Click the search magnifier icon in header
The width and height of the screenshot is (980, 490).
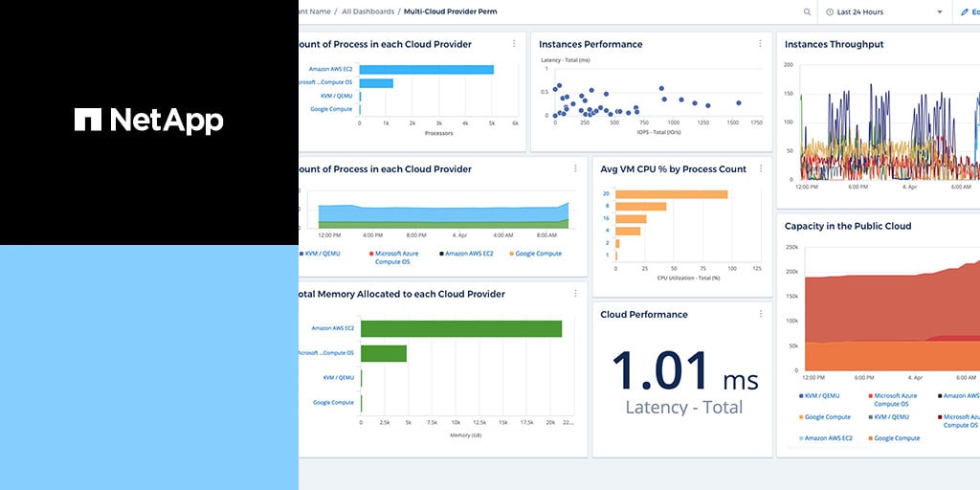(807, 12)
